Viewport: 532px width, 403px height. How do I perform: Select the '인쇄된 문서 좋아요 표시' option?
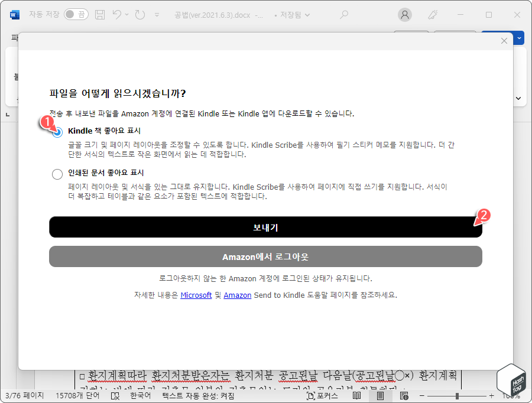coord(57,174)
